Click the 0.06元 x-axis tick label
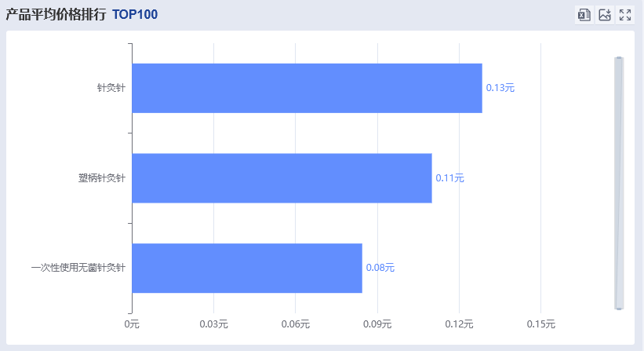 coord(296,324)
